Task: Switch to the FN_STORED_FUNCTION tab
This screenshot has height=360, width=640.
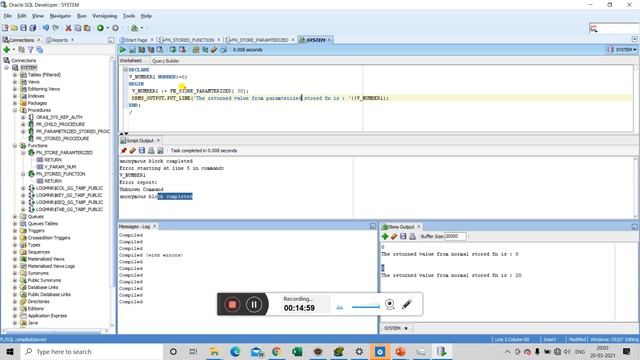Action: pos(188,40)
